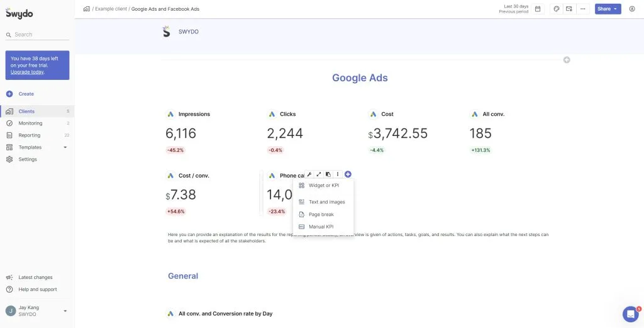Click the Google Ads icon beside Impressions
Image resolution: width=644 pixels, height=328 pixels.
tap(170, 115)
